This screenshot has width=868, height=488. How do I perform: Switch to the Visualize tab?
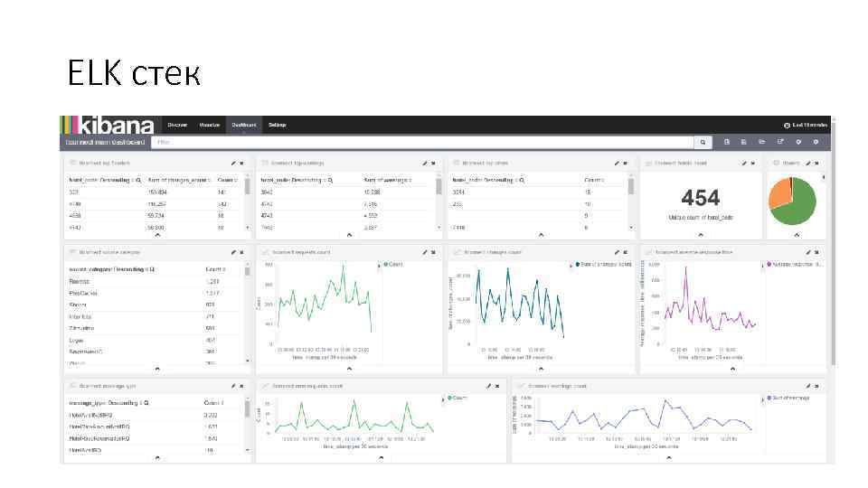point(209,125)
